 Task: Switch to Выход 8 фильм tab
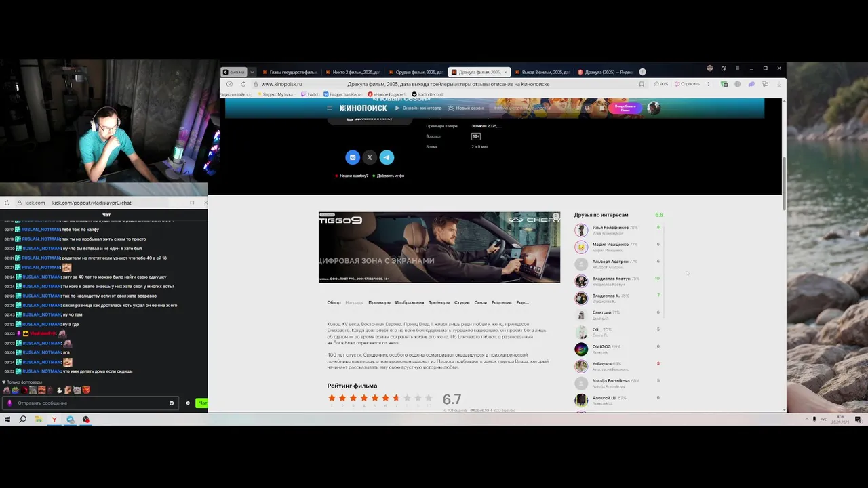tap(542, 72)
